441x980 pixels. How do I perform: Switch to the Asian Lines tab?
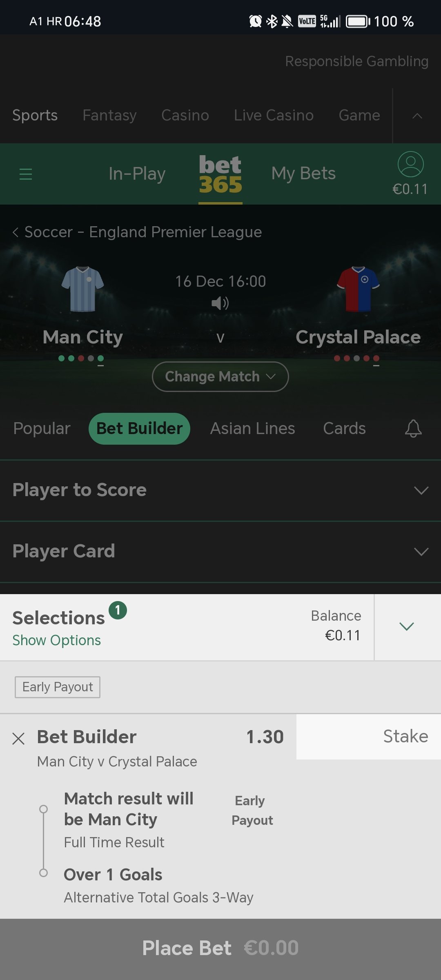coord(252,428)
